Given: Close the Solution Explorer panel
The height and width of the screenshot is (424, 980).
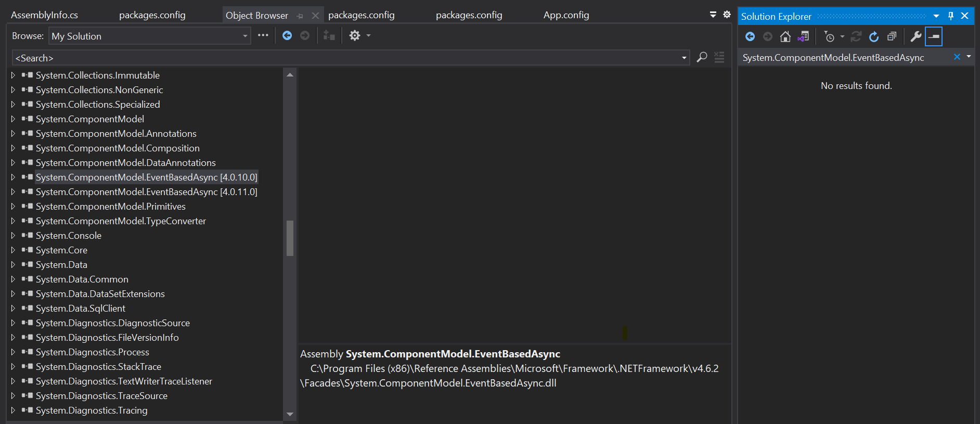Looking at the screenshot, I should 964,16.
